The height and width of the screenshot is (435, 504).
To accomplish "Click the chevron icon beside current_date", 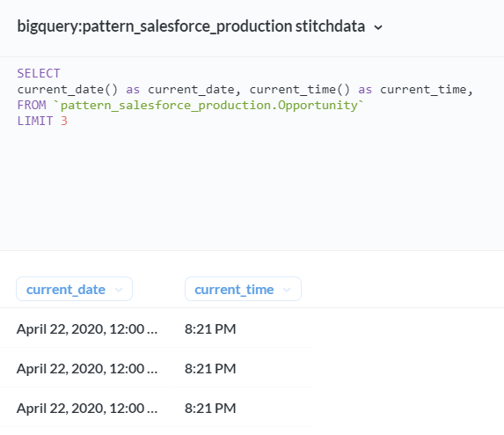I will 119,290.
